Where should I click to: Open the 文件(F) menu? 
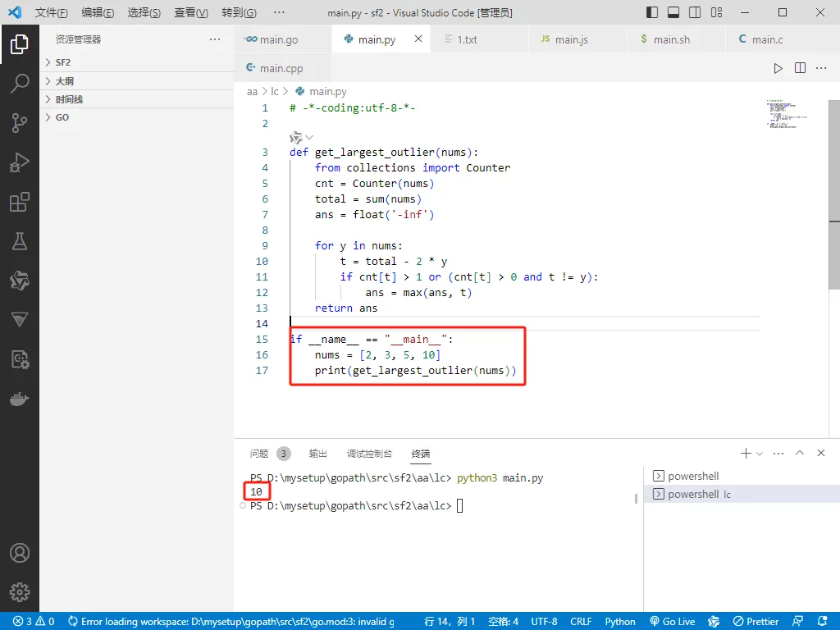[52, 12]
